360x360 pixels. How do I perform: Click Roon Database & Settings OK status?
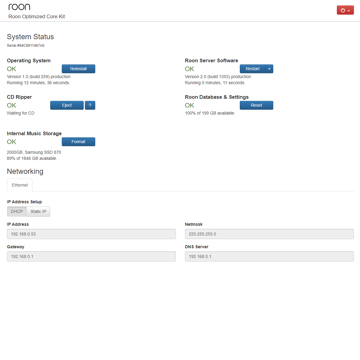[189, 105]
